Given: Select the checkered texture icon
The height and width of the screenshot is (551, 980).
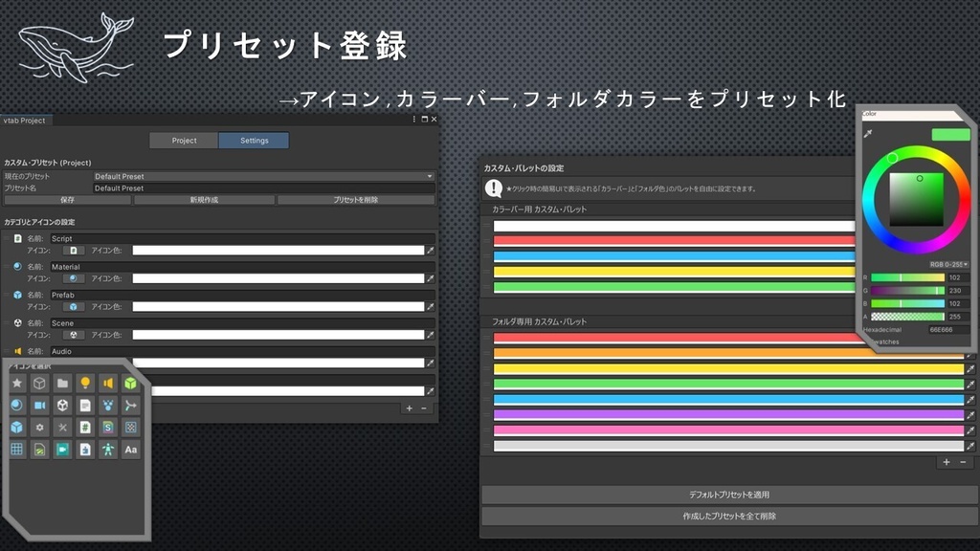Looking at the screenshot, I should tap(130, 428).
